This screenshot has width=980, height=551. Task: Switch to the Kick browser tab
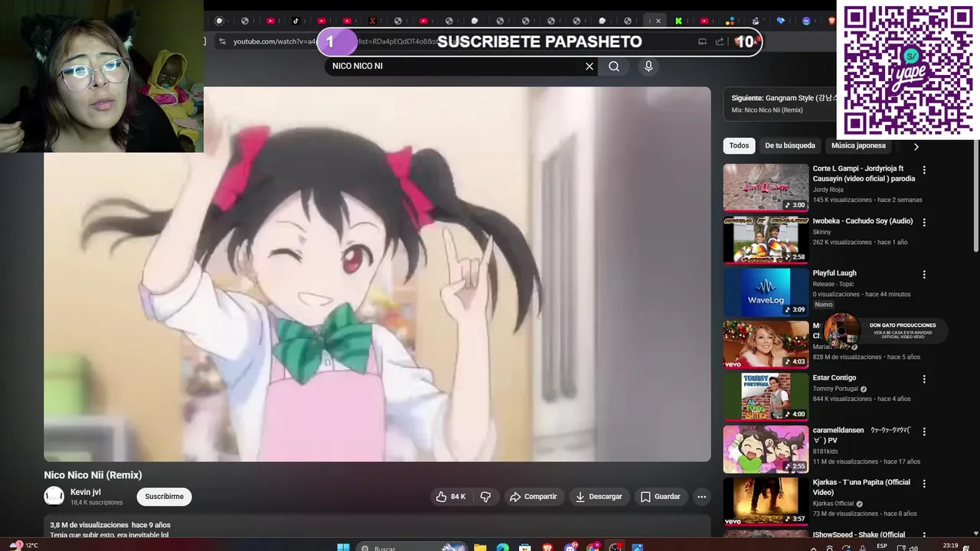coord(678,21)
